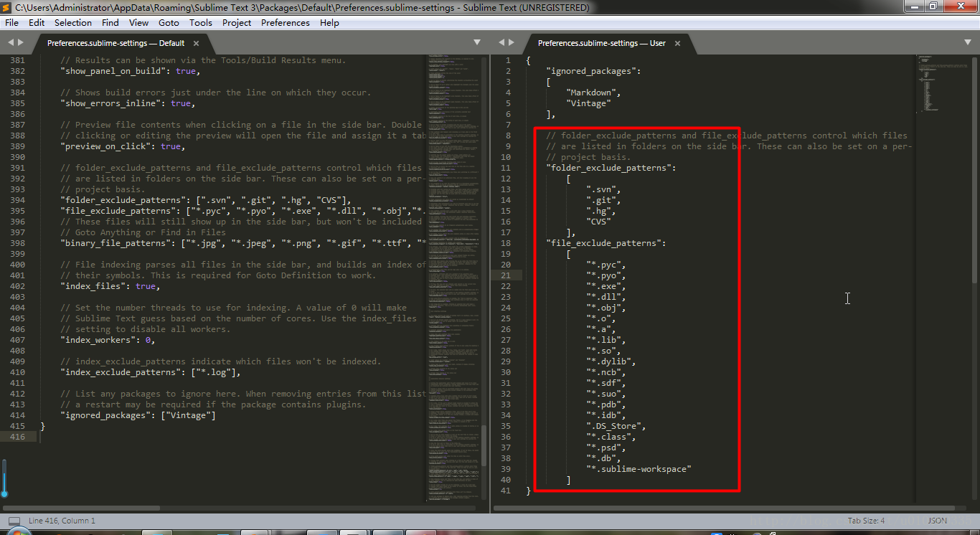
Task: Close the Preferences Default tab
Action: (196, 43)
